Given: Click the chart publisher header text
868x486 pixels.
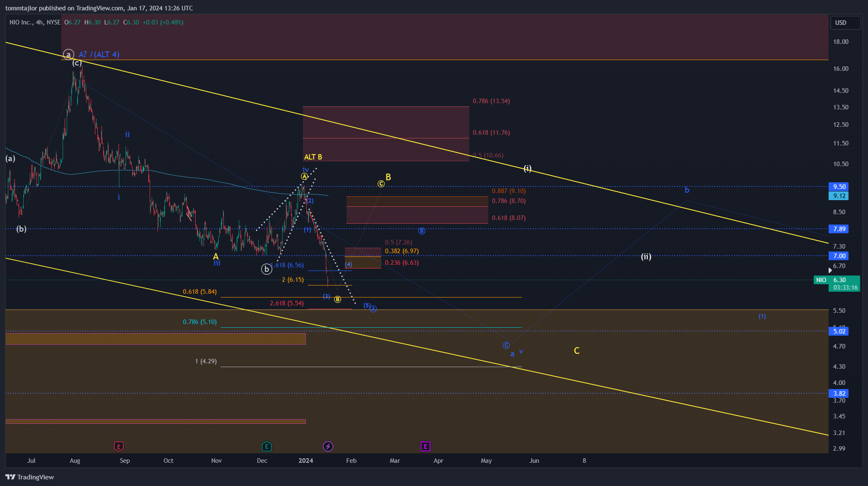Looking at the screenshot, I should pyautogui.click(x=99, y=8).
